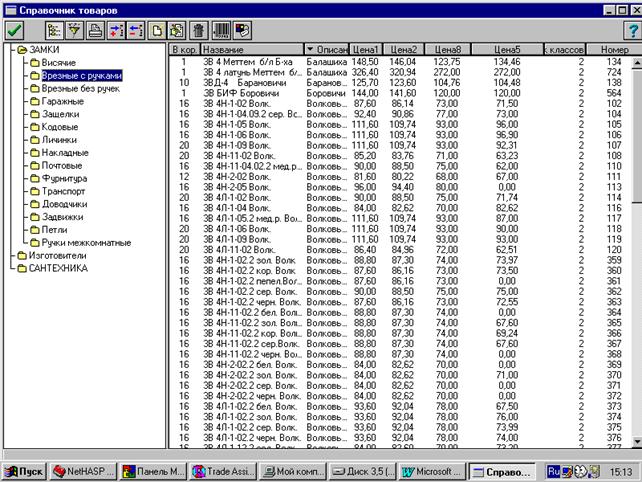Image resolution: width=642 pixels, height=482 pixels.
Task: Select the Кодовые folder in tree
Action: [x=62, y=127]
